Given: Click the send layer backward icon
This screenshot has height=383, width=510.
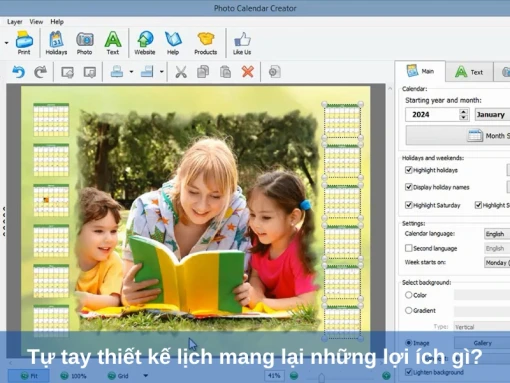Looking at the screenshot, I should tap(90, 72).
